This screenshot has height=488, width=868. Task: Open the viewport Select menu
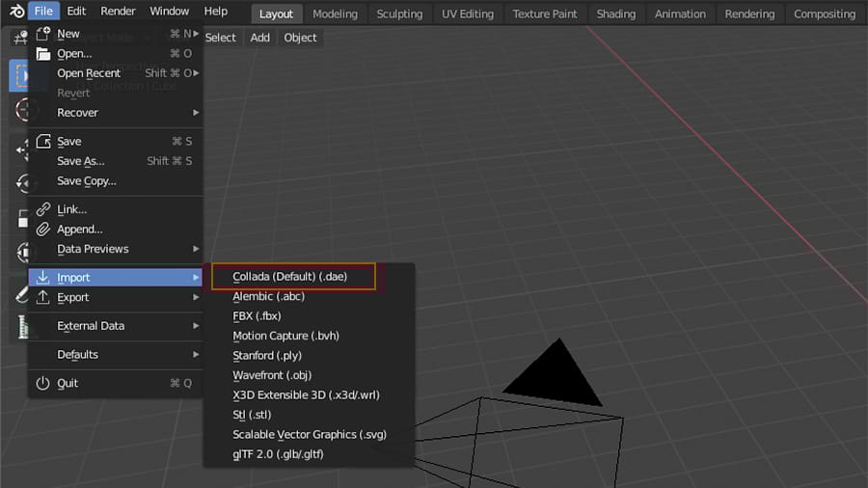point(220,38)
